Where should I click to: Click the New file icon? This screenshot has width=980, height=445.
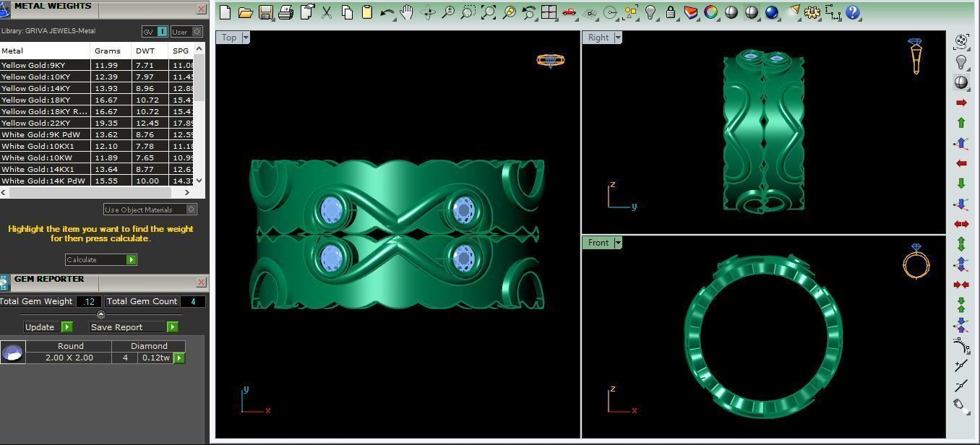click(x=225, y=12)
